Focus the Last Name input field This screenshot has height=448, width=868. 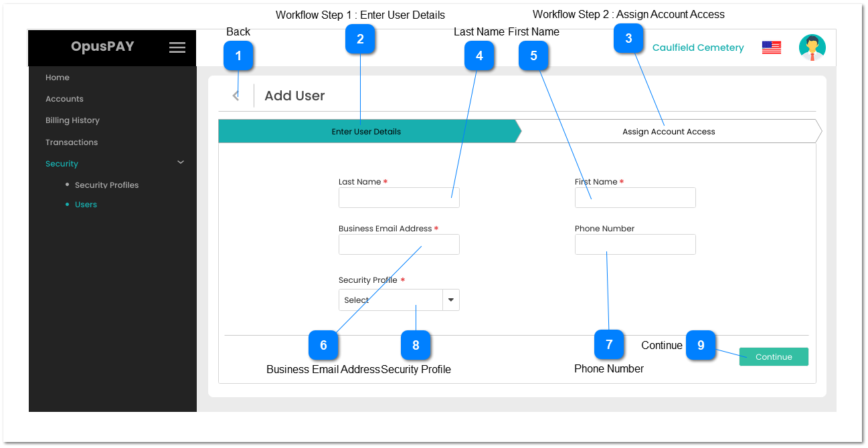click(399, 198)
